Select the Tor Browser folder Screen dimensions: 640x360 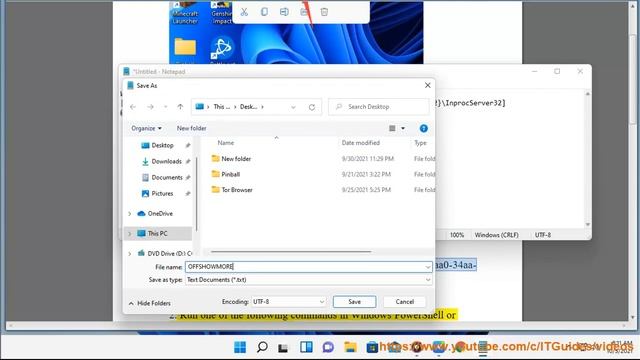(237, 190)
